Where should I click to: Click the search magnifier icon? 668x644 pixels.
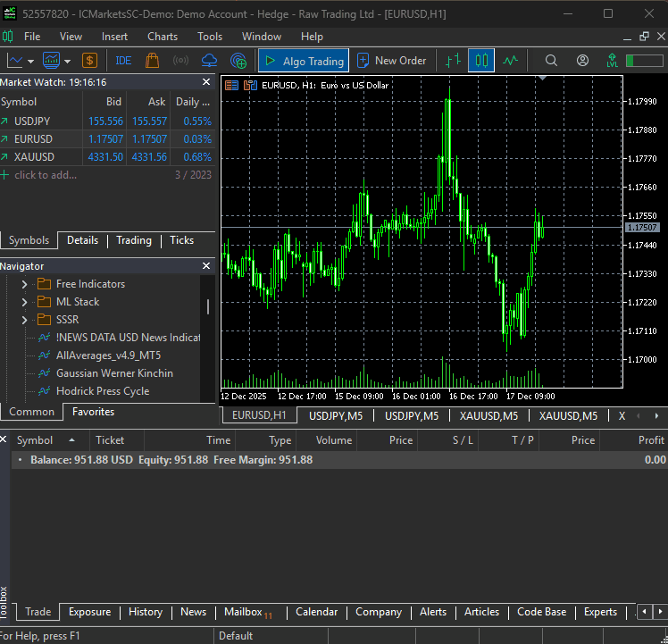[x=551, y=61]
